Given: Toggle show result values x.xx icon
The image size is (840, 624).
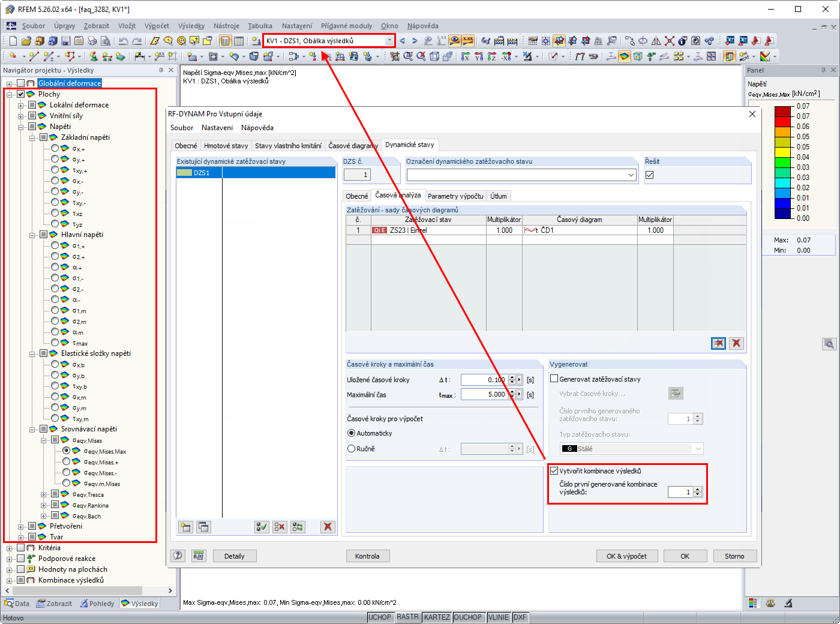Looking at the screenshot, I should point(468,41).
